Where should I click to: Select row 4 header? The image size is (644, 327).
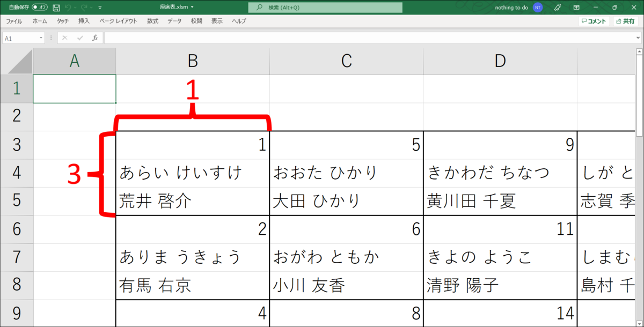tap(17, 173)
